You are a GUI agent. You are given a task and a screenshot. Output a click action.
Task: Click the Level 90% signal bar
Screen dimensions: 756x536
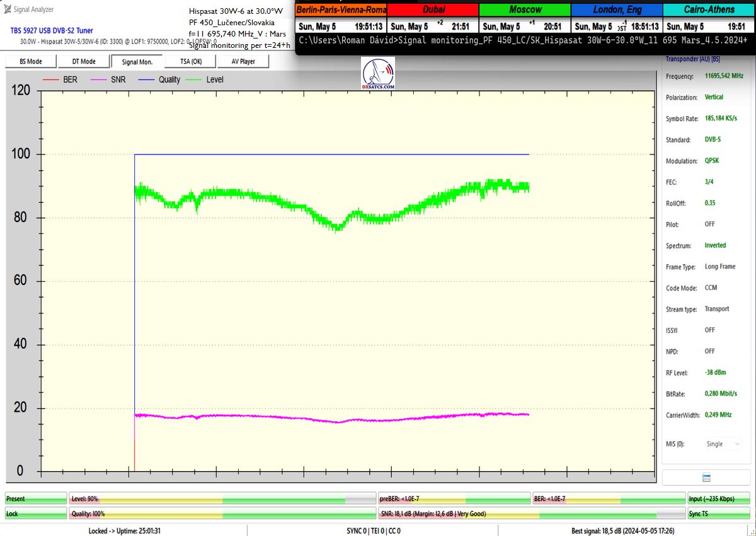(x=222, y=499)
